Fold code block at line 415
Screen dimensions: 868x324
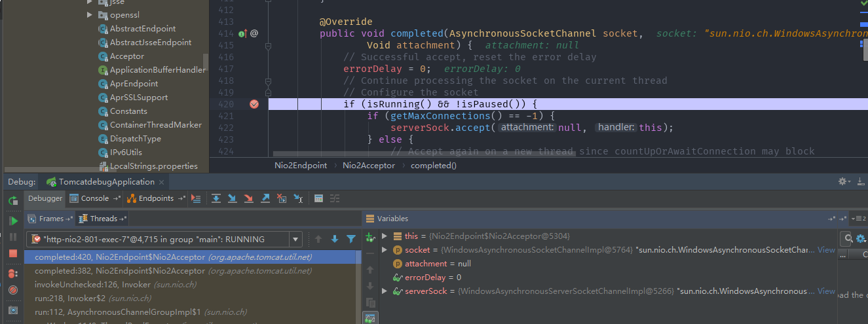(267, 46)
